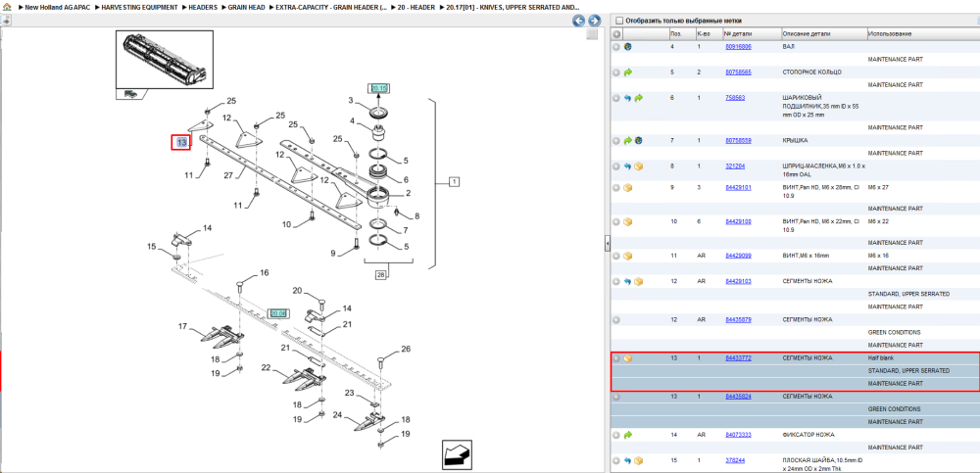Open part number link 378244
The width and height of the screenshot is (980, 473).
pyautogui.click(x=734, y=460)
